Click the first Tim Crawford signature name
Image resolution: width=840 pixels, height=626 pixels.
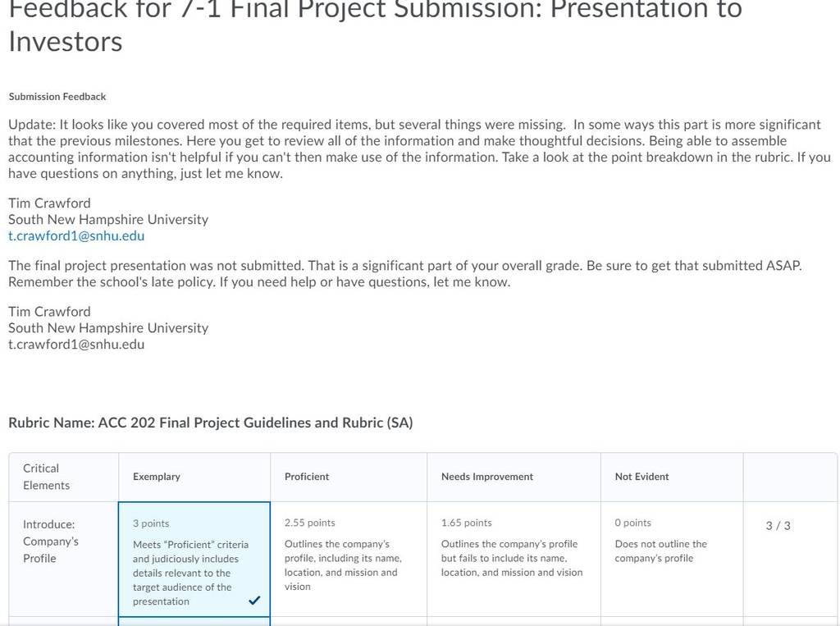tap(49, 203)
